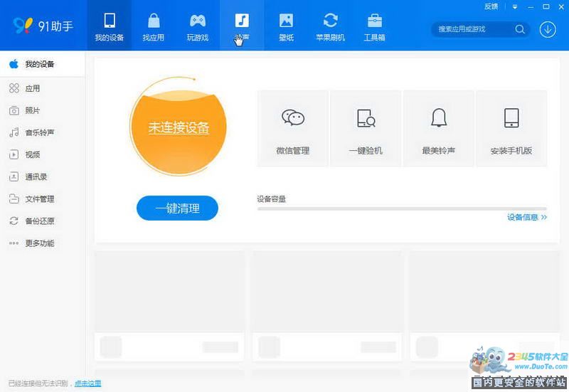Open the 安装手机版 tile
This screenshot has height=392, width=569.
pyautogui.click(x=511, y=129)
